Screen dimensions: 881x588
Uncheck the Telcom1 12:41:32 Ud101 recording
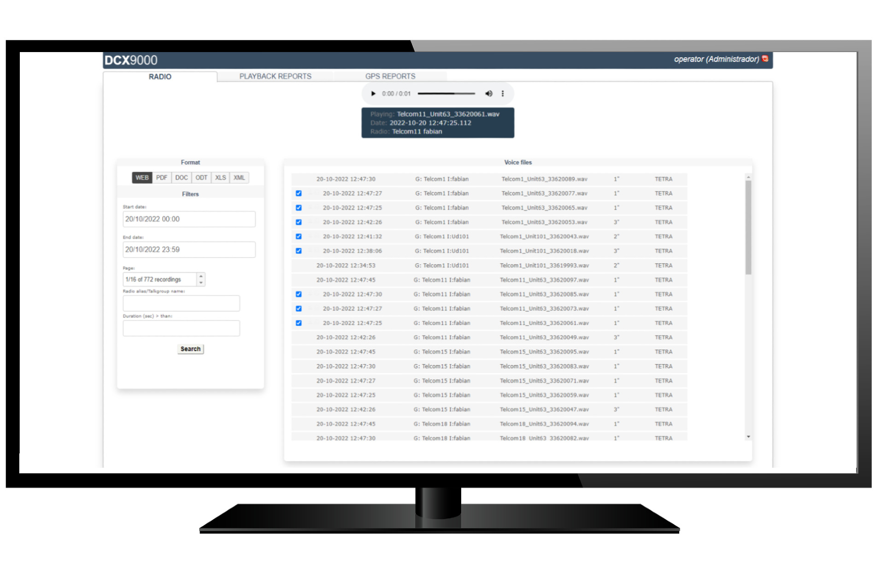(x=299, y=236)
